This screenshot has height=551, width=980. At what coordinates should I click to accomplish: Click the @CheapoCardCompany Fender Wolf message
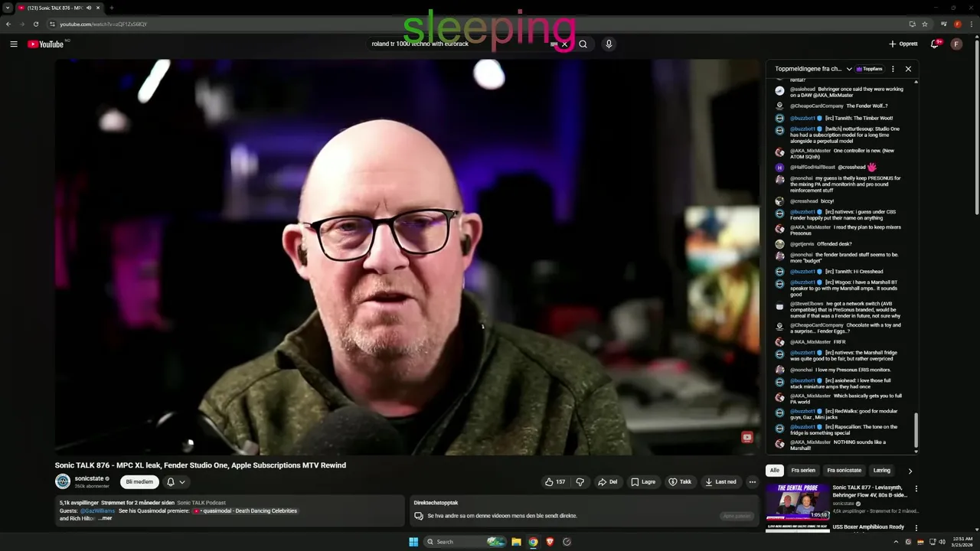(x=839, y=106)
